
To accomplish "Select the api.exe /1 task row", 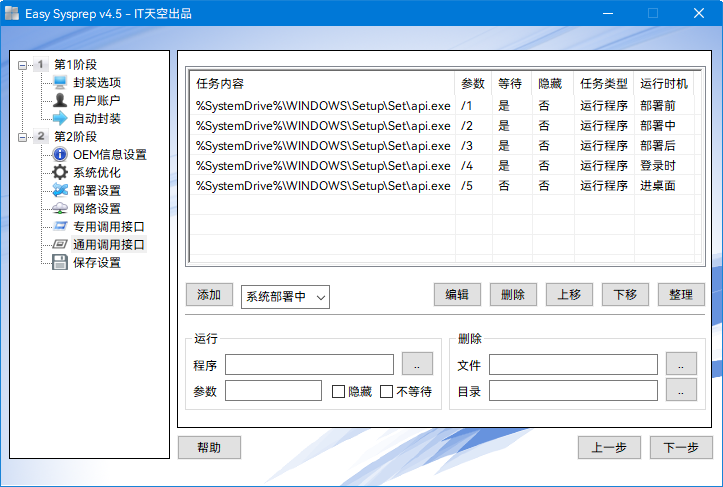I will [x=445, y=106].
